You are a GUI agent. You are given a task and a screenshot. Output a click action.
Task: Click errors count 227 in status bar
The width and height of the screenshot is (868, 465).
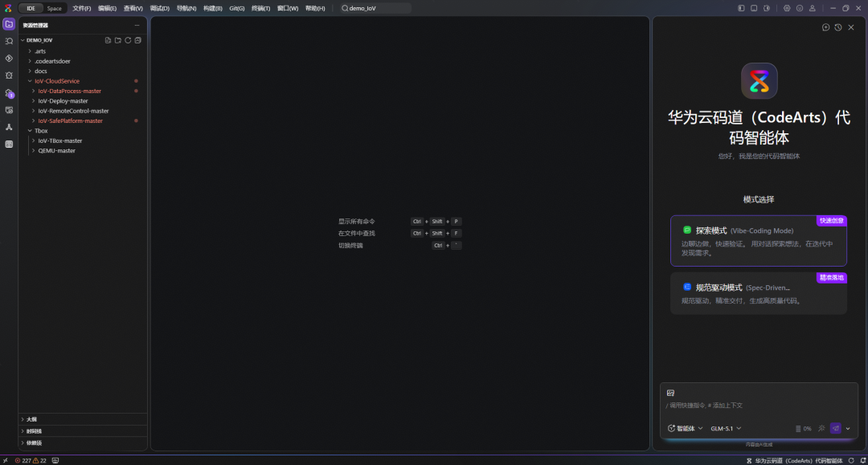(23, 460)
